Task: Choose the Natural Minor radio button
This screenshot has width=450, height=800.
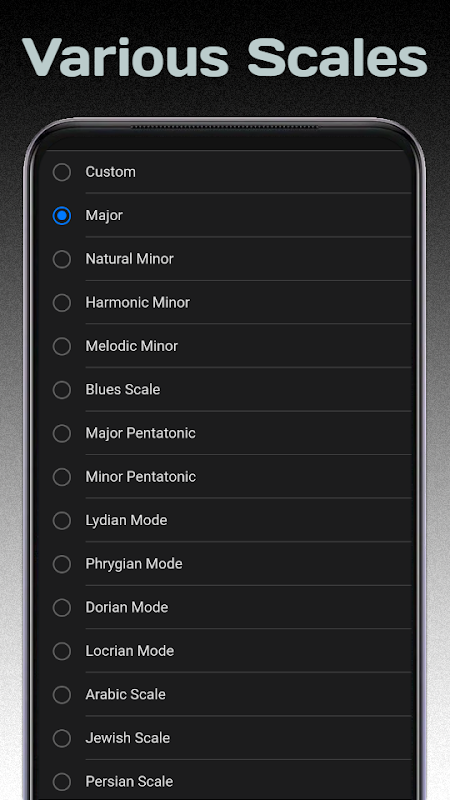Action: (x=62, y=259)
